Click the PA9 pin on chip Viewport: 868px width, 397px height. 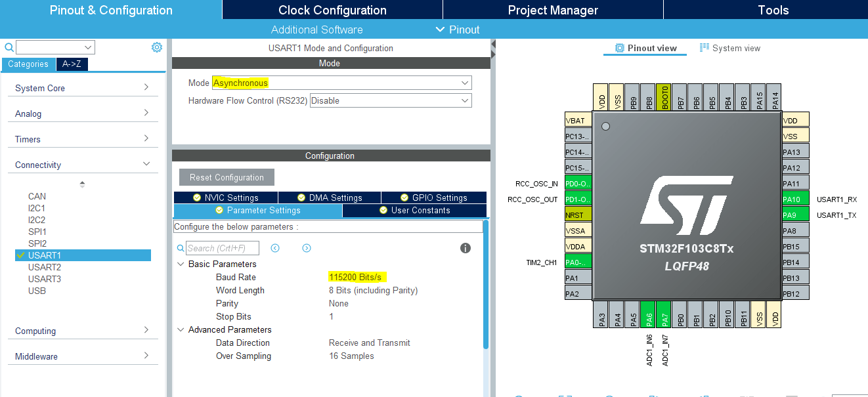[x=795, y=215]
